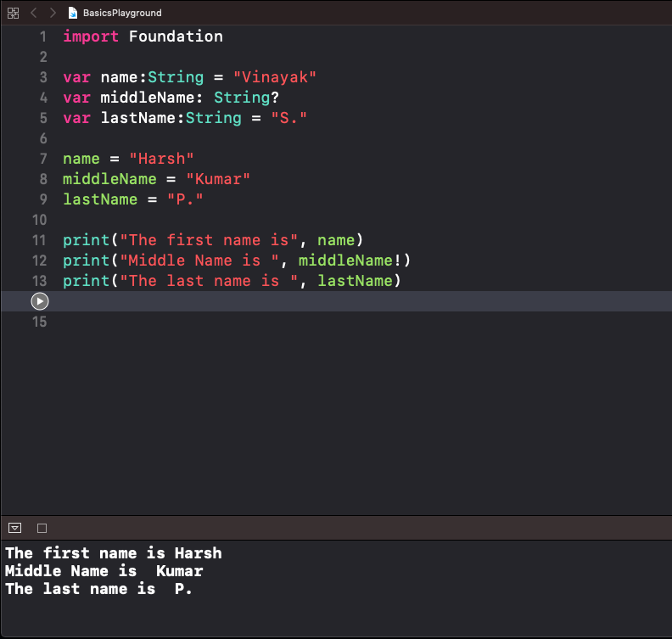Click the String? optional type annotation
Viewport: 672px width, 639px height.
click(246, 98)
